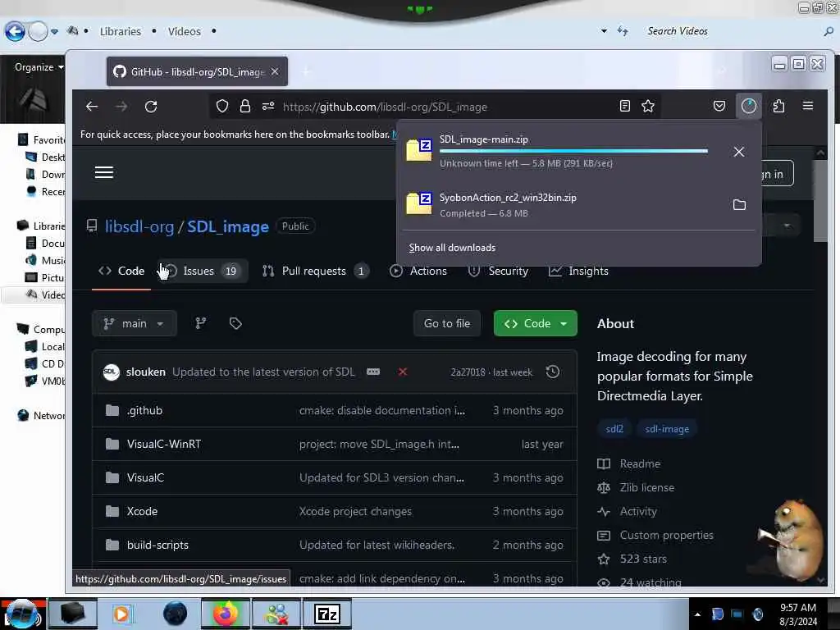This screenshot has width=840, height=630.
Task: Switch to the Code tab
Action: point(121,271)
